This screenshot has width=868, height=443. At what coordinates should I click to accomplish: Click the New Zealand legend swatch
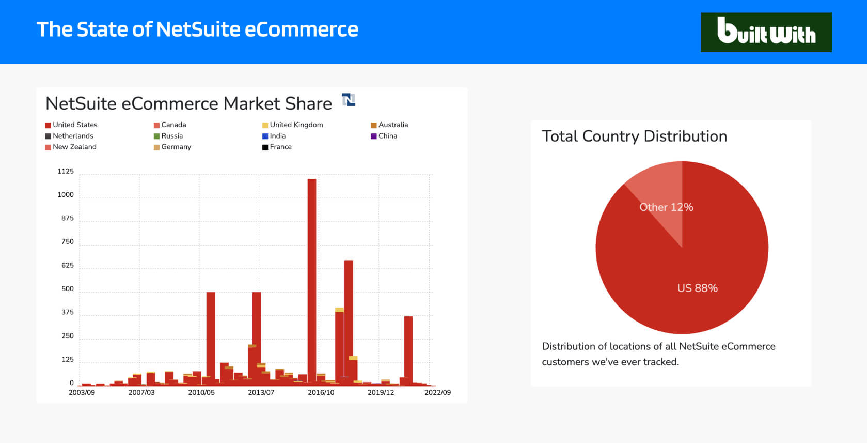(x=48, y=147)
